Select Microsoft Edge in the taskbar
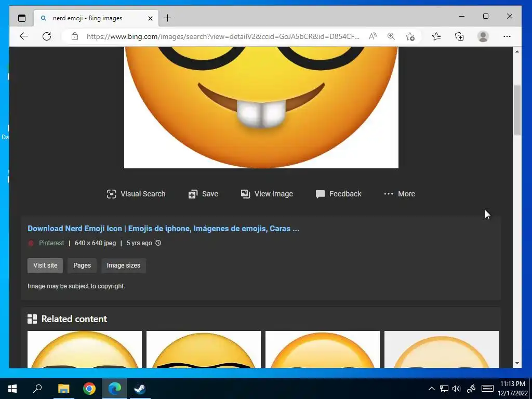This screenshot has width=532, height=399. (115, 389)
